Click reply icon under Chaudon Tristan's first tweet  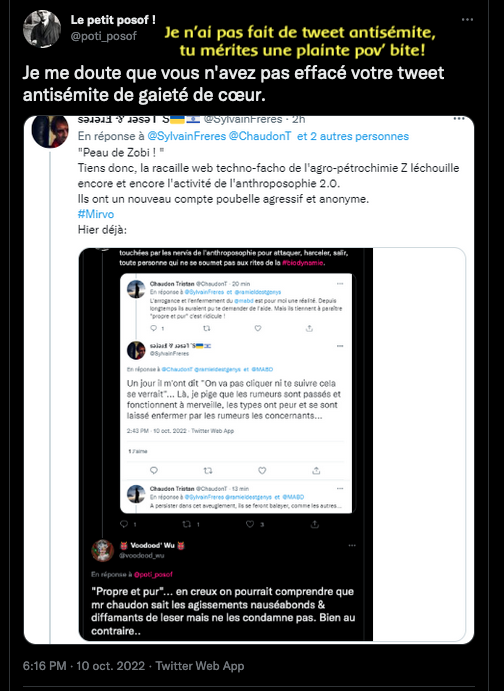click(x=154, y=328)
